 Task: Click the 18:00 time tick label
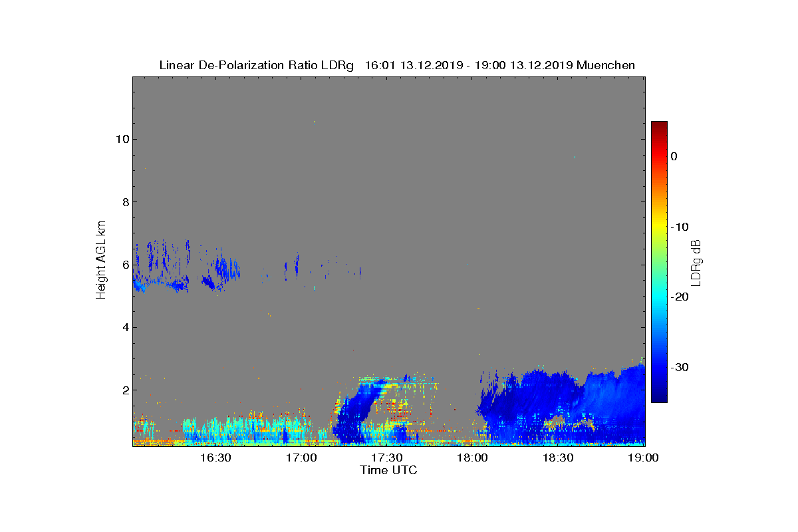[x=472, y=458]
